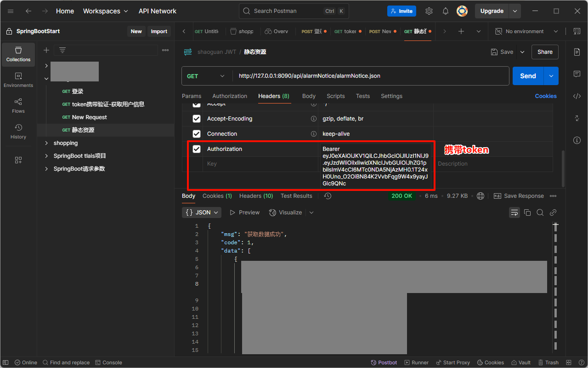Open Postbot in the status bar
This screenshot has height=368, width=588.
pos(384,362)
